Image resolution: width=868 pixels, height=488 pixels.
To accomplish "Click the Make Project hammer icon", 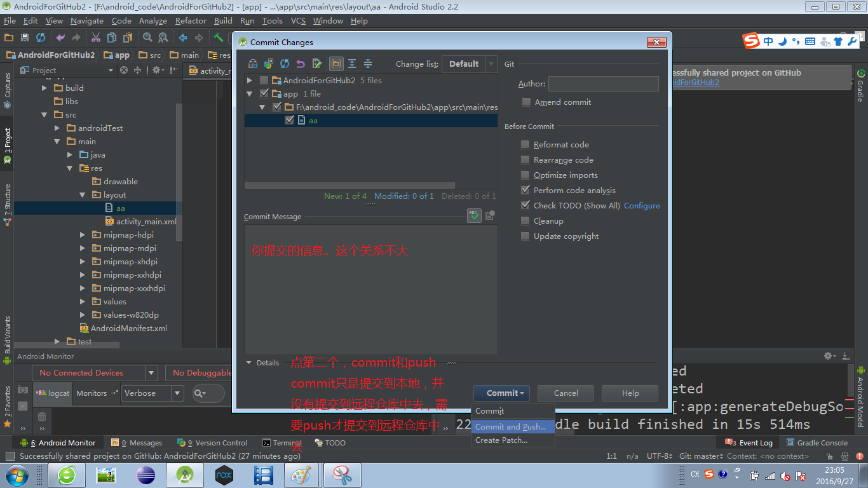I will (219, 37).
